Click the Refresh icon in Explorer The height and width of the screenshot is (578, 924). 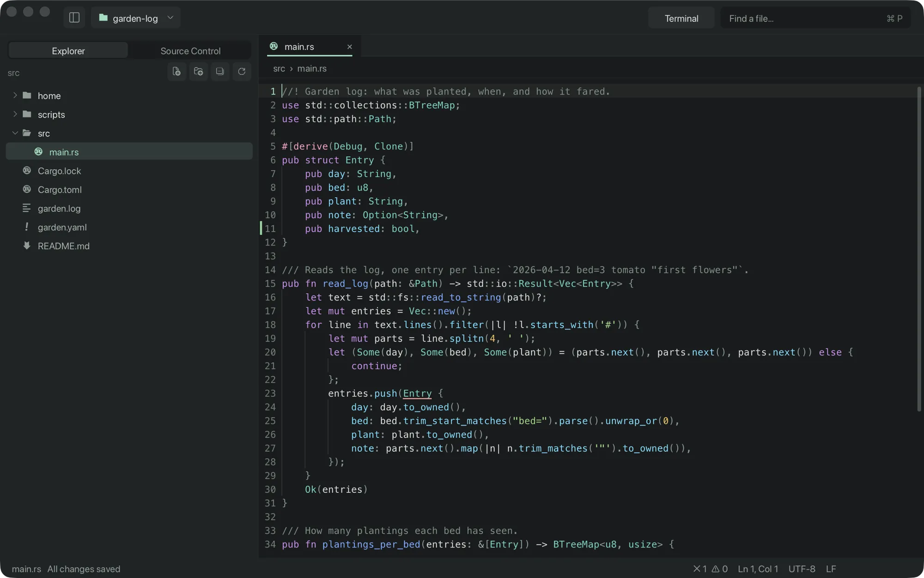pos(242,72)
